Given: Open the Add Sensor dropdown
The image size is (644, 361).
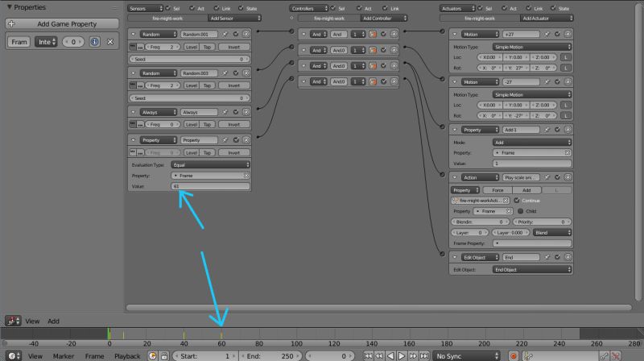Looking at the screenshot, I should point(234,18).
